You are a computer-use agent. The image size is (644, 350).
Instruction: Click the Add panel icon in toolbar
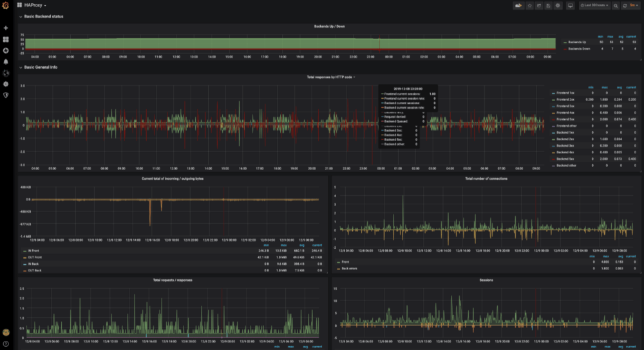pyautogui.click(x=518, y=5)
